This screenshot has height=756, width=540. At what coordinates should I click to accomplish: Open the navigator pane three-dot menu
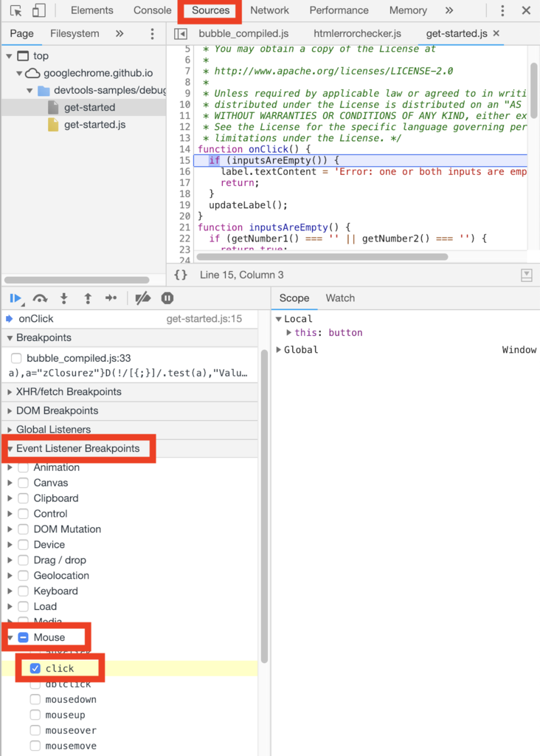click(x=152, y=33)
